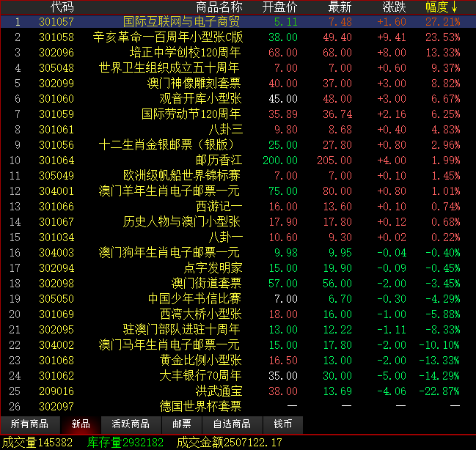Click 成交金额2507122.17 in status bar
This screenshot has width=476, height=450.
tap(230, 443)
